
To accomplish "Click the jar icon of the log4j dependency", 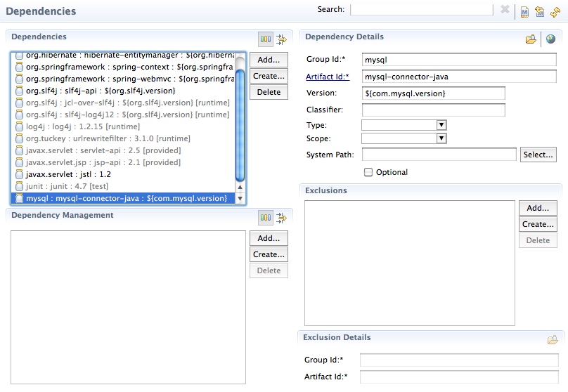I will click(x=20, y=126).
